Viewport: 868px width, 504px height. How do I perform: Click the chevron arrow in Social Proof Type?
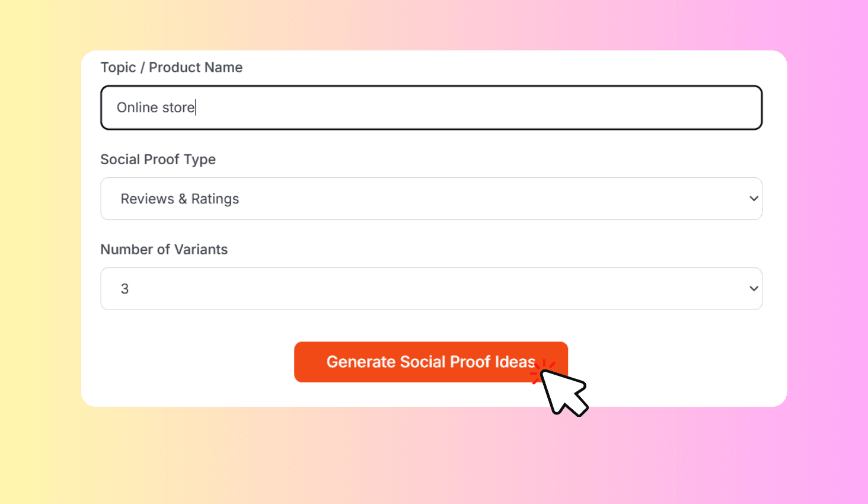tap(754, 199)
